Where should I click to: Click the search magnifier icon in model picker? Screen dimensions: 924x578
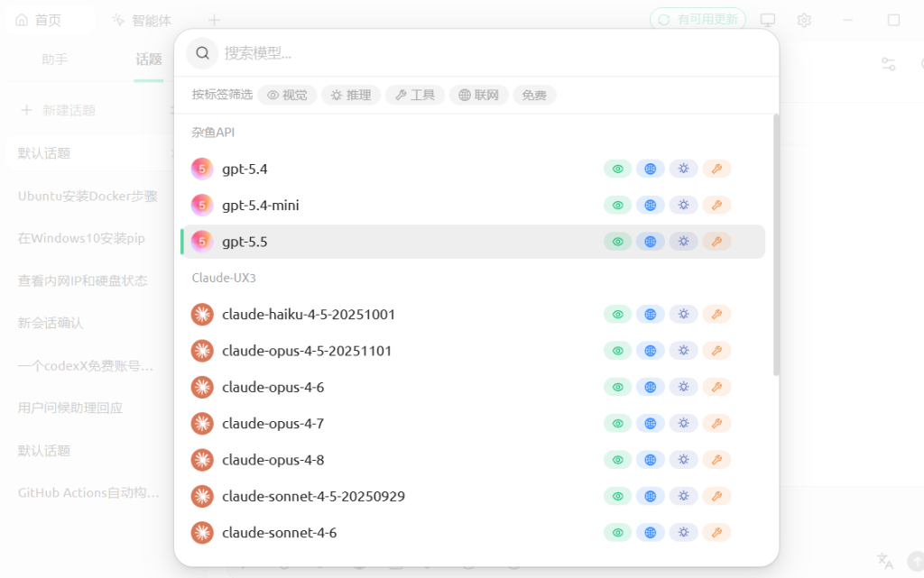coord(202,53)
